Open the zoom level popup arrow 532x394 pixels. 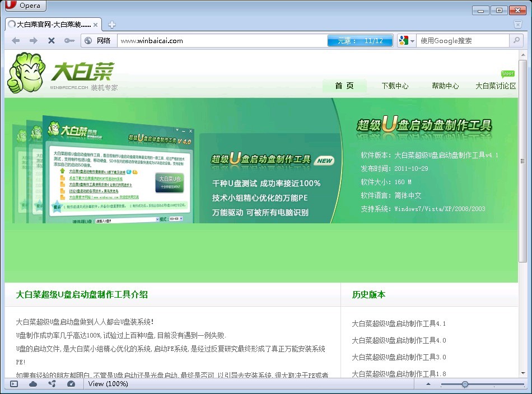coord(428,384)
